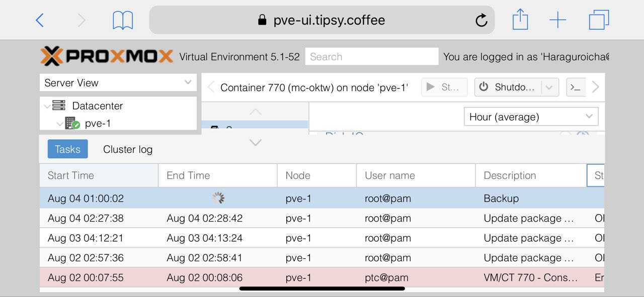Open the Server View dropdown
Image resolution: width=644 pixels, height=297 pixels.
tap(118, 83)
